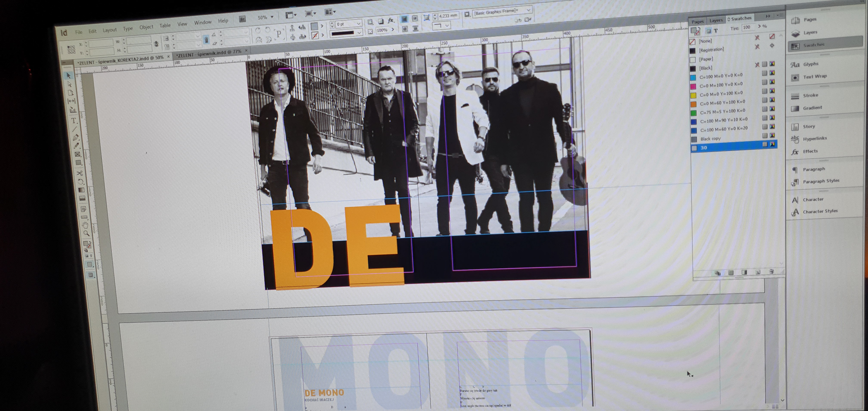Toggle fill/stroke selector in Swatches panel
The image size is (868, 411).
[x=695, y=31]
